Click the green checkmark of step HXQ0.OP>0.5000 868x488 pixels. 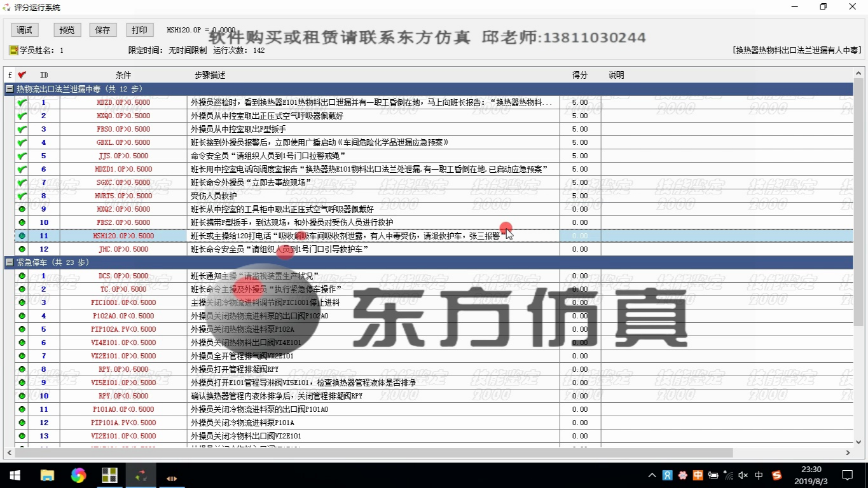tap(22, 116)
